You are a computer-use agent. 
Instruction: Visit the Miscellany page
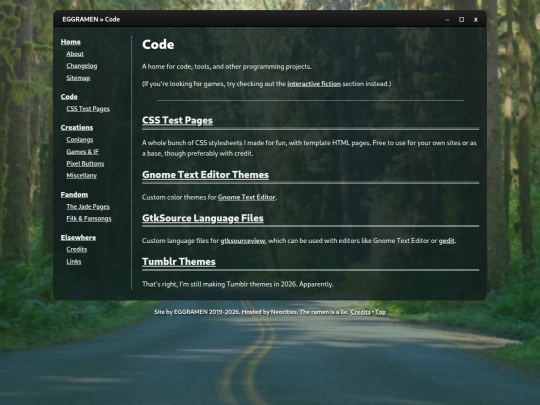(x=81, y=176)
